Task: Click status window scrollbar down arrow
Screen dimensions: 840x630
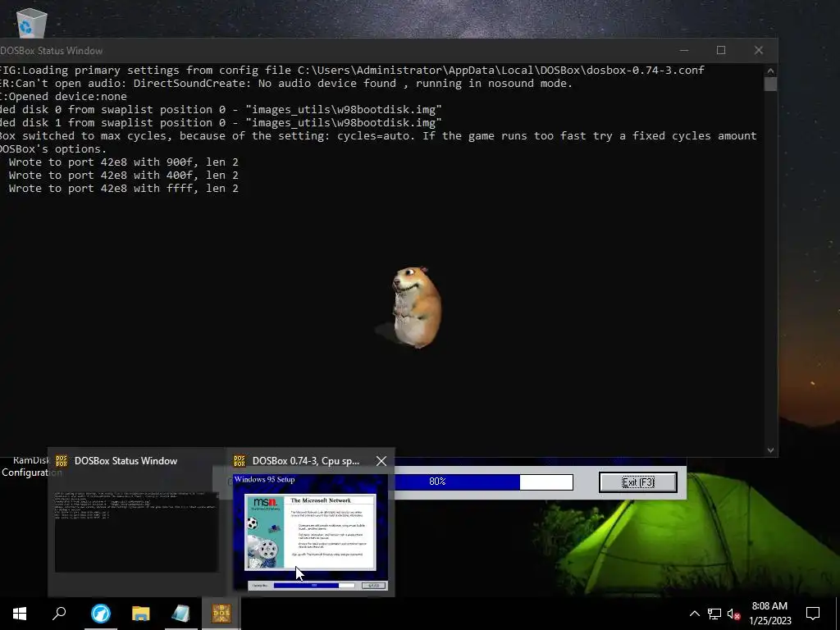Action: point(771,450)
